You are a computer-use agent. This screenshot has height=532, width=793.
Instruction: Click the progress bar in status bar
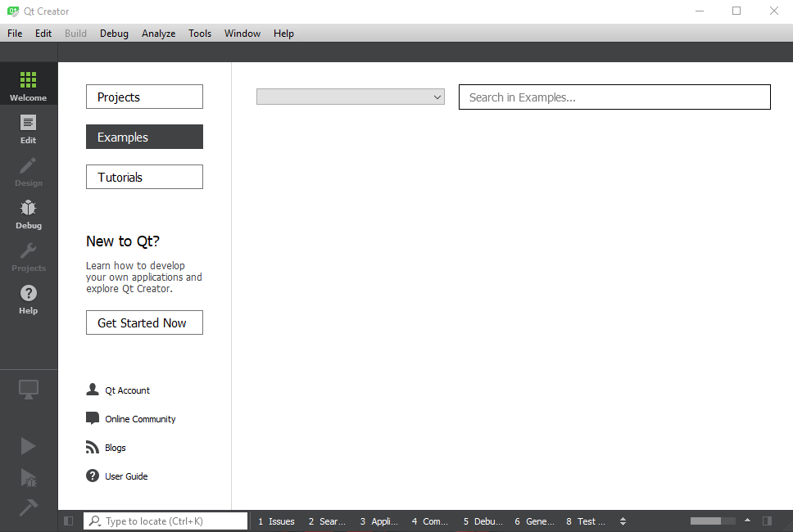pos(713,521)
